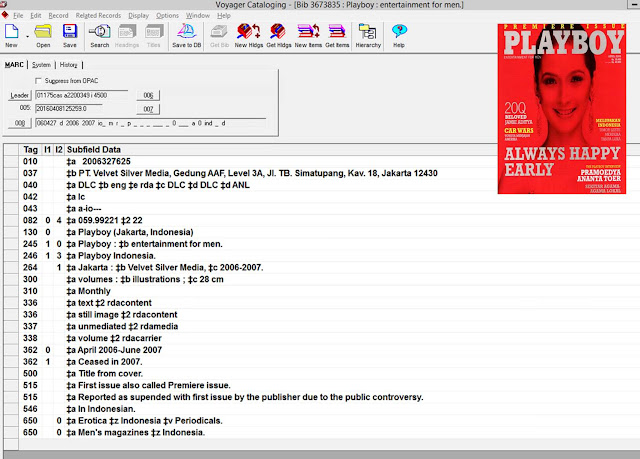640x459 pixels.
Task: Click the 042 subfield 'lc'
Action: point(76,197)
